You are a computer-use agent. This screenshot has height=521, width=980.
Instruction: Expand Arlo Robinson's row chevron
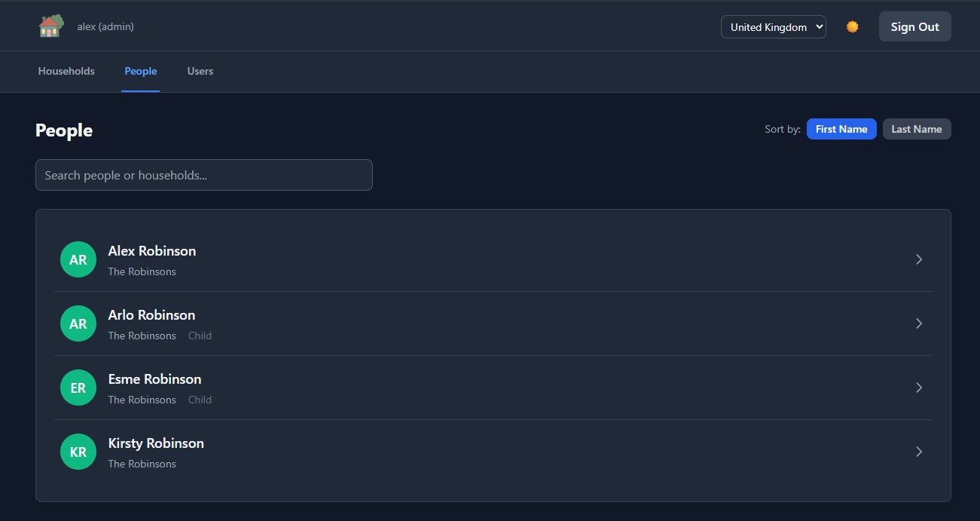click(919, 323)
